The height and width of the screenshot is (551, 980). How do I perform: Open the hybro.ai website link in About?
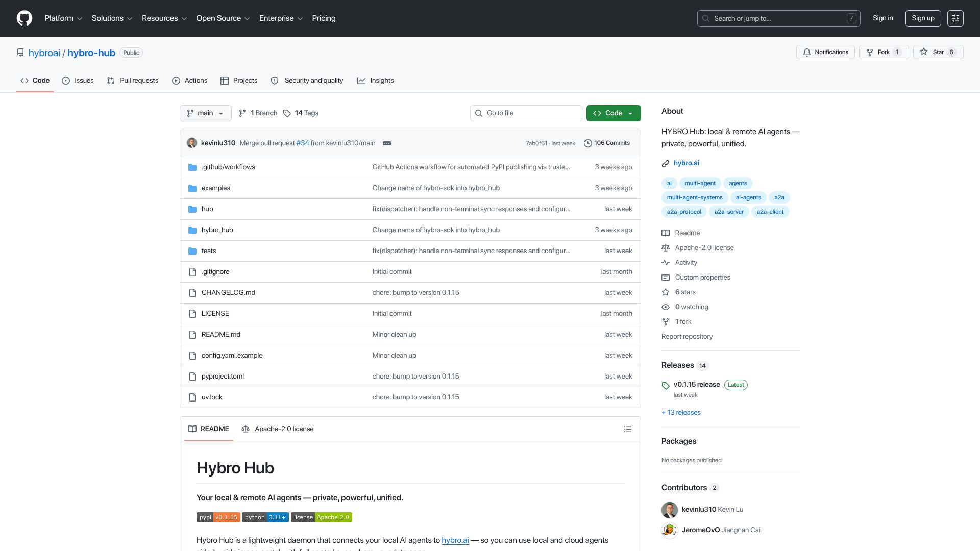tap(686, 163)
